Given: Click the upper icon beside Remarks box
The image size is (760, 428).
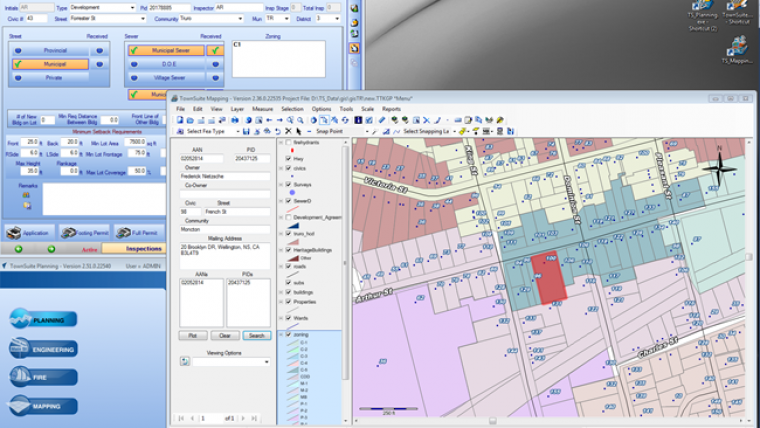Looking at the screenshot, I should pos(26,195).
